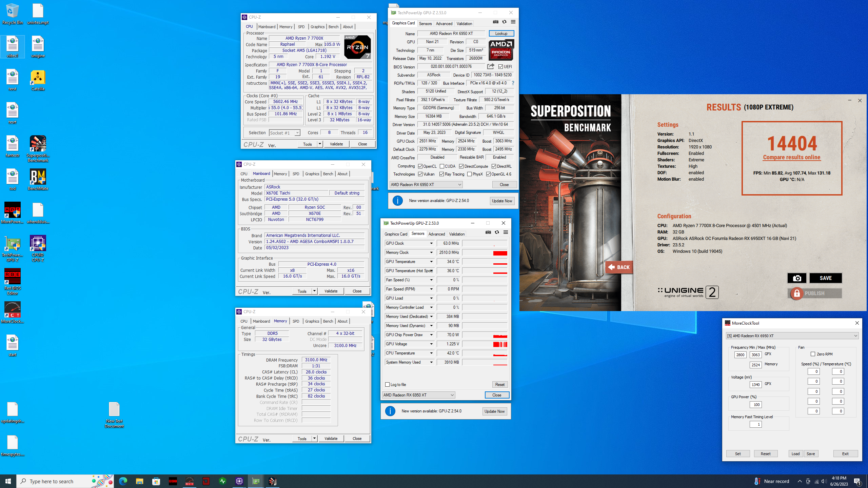Click the Superposition screenshot camera button
The image size is (868, 488).
(x=797, y=278)
